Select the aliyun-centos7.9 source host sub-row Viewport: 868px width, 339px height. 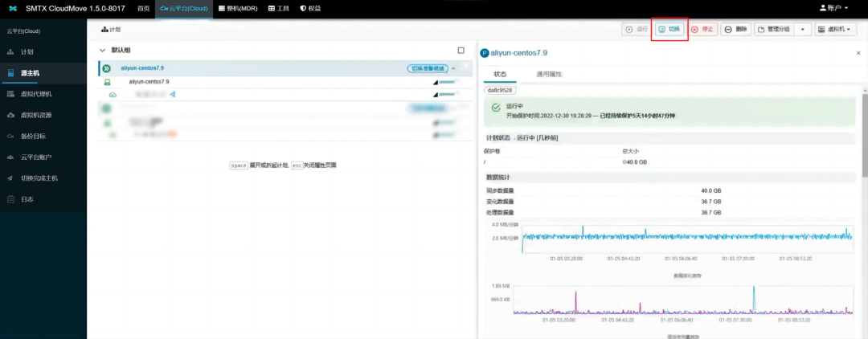point(286,82)
